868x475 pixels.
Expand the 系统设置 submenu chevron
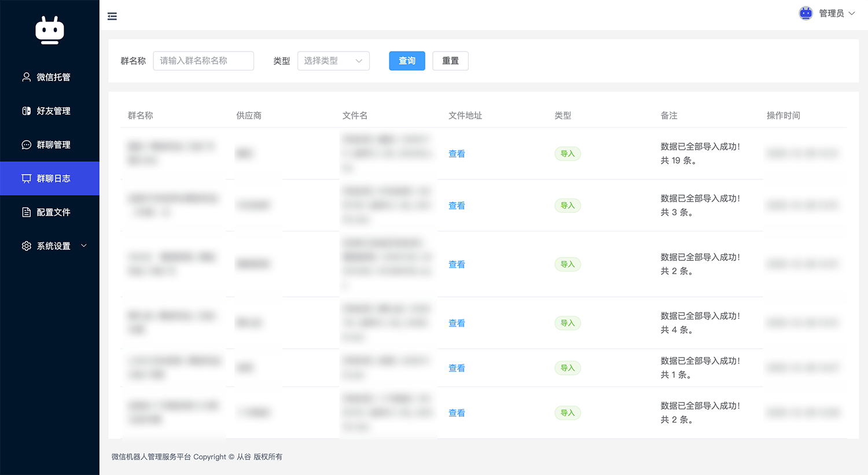(84, 246)
